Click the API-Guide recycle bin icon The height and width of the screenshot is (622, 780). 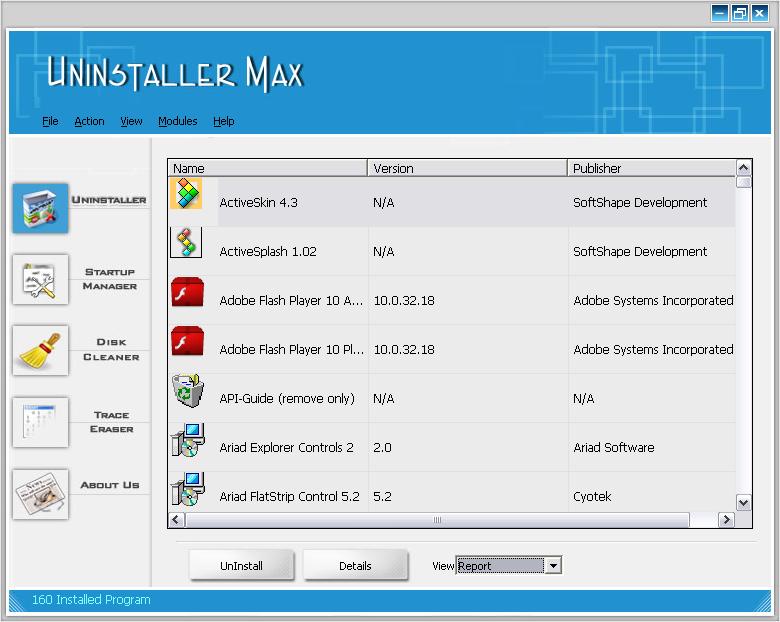(x=188, y=390)
